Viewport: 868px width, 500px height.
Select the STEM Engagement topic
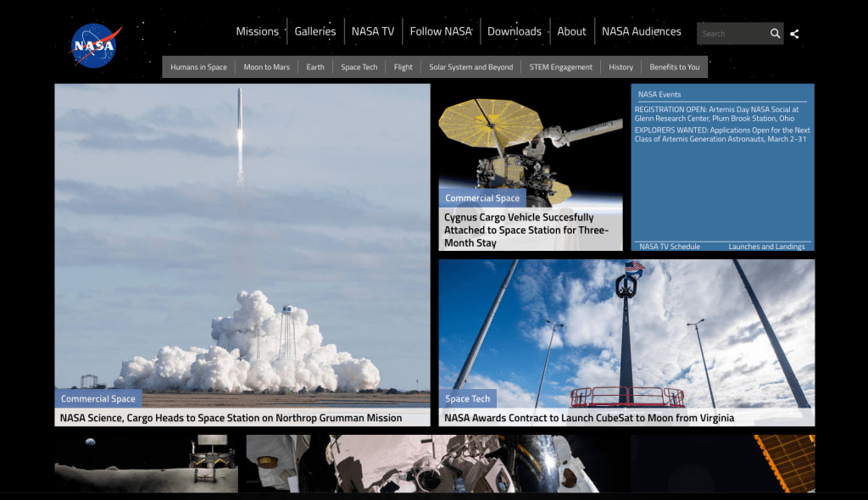pos(561,67)
